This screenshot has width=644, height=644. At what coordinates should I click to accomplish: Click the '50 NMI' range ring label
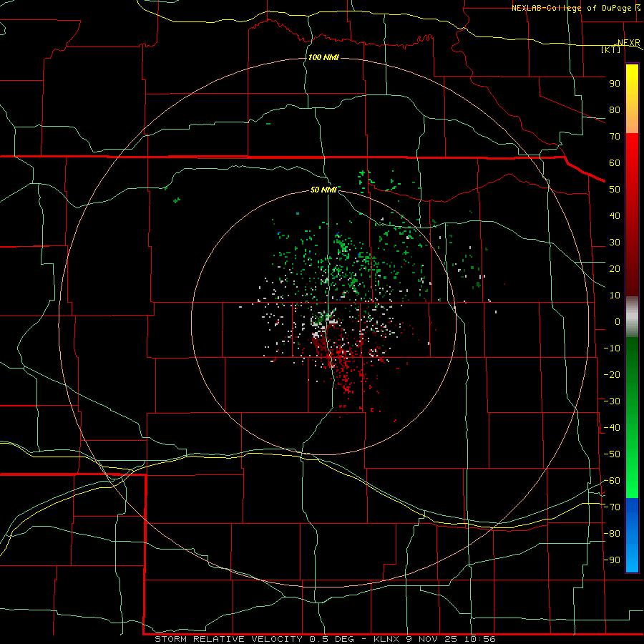click(x=323, y=190)
